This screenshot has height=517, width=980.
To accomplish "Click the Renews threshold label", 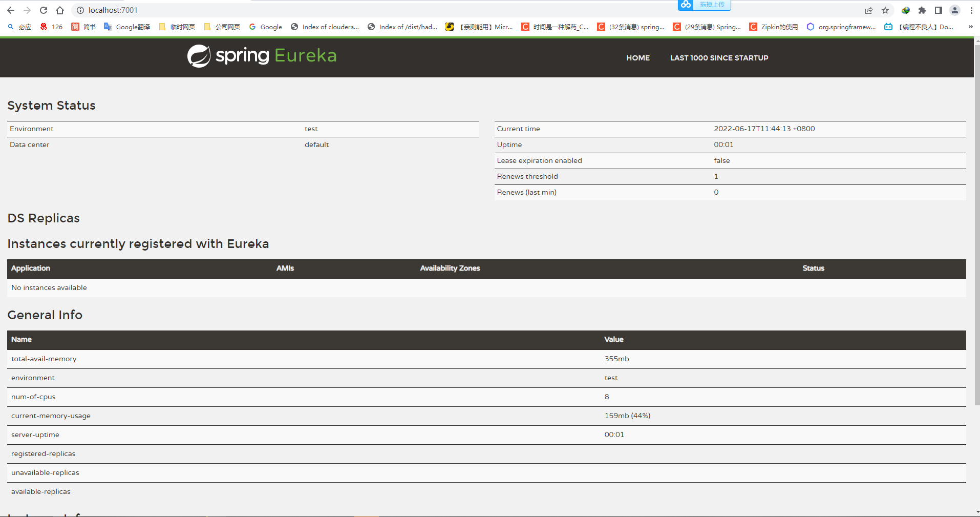I will click(x=527, y=176).
